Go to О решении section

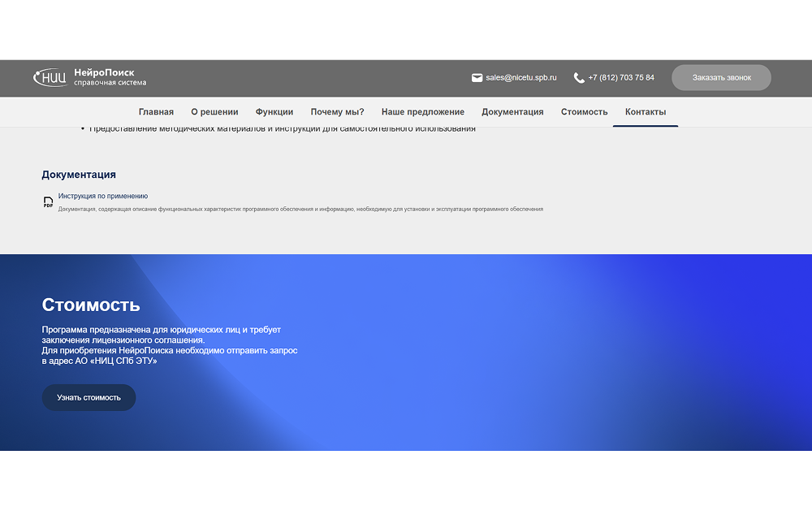point(214,112)
